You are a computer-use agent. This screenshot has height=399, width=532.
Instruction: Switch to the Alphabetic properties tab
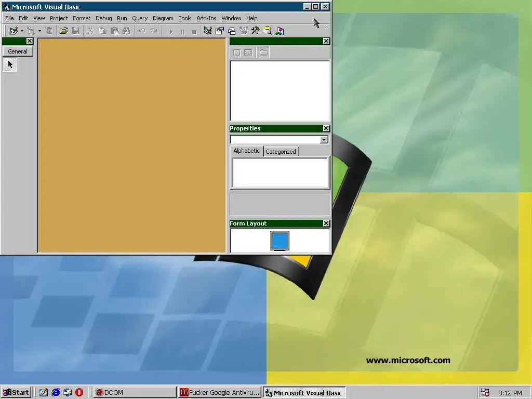[x=246, y=151]
